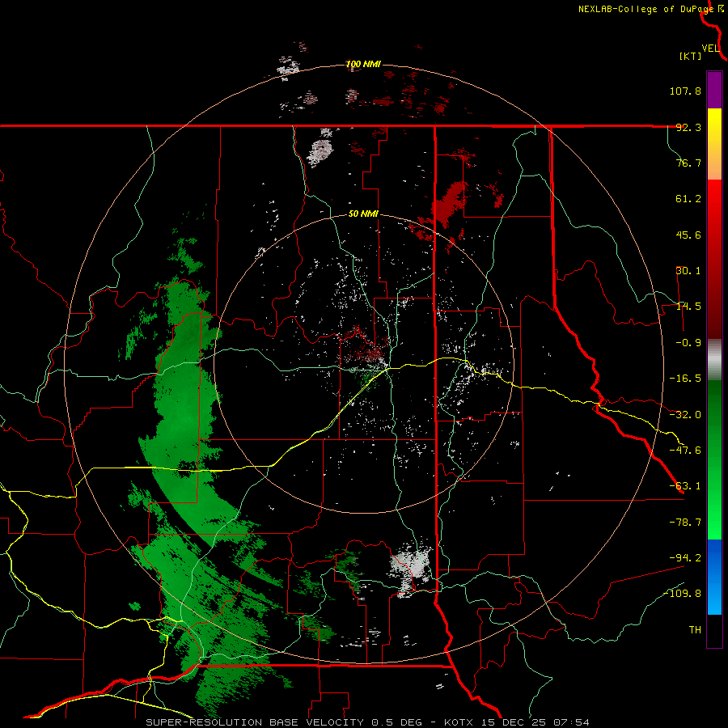Screen dimensions: 728x728
Task: Click the 107.8 velocity scale value
Action: [x=685, y=91]
